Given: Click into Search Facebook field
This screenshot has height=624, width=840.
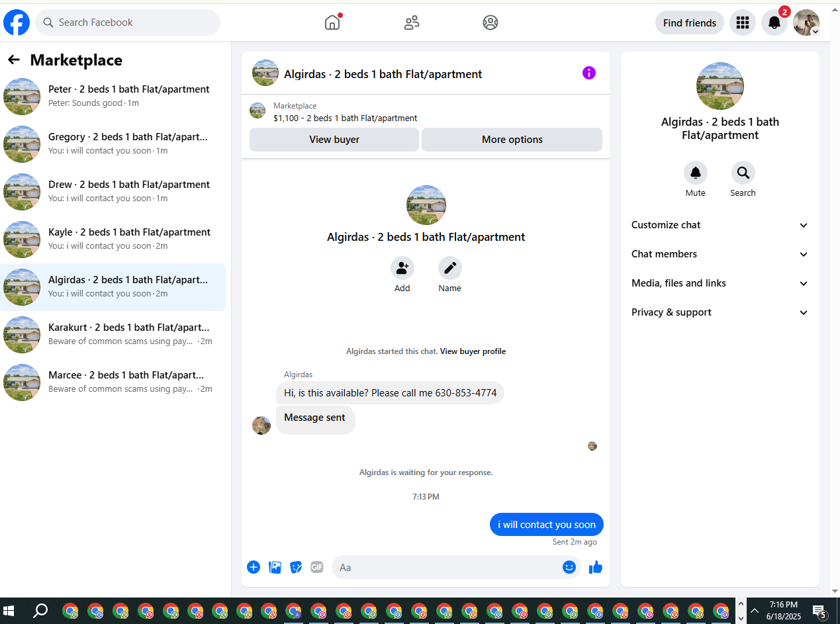Looking at the screenshot, I should [128, 22].
